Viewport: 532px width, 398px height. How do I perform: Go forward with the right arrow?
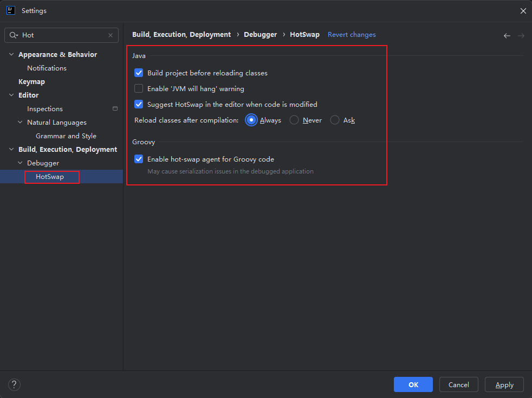521,36
